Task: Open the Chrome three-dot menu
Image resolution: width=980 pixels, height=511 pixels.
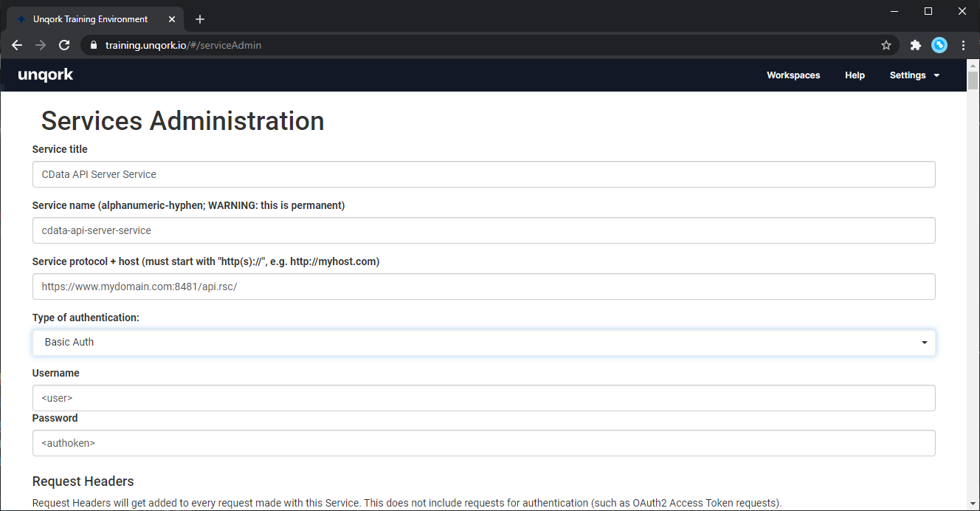Action: tap(964, 45)
